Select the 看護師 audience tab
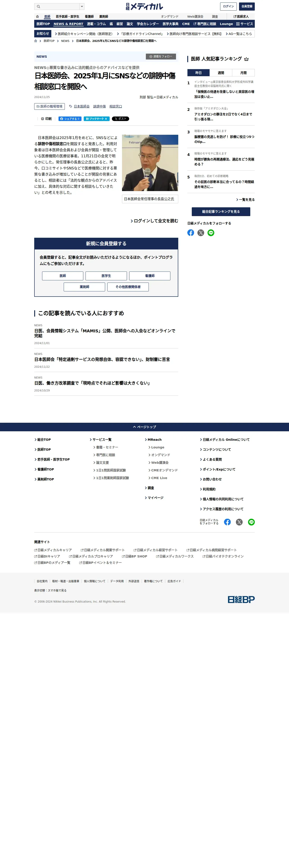Screen dimensions: 289x868 [89, 16]
